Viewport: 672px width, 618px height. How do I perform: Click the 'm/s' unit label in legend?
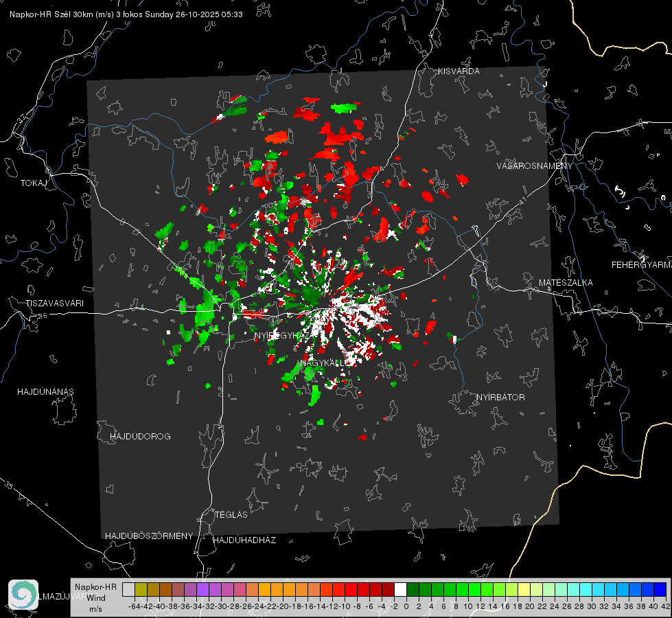click(x=95, y=609)
